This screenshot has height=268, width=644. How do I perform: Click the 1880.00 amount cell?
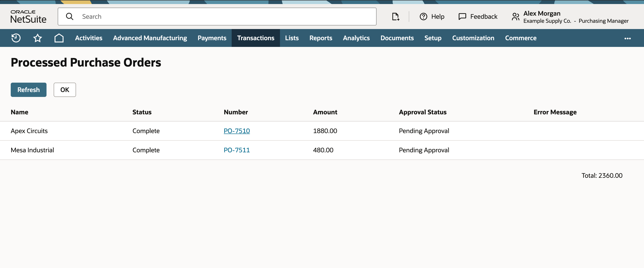coord(325,131)
